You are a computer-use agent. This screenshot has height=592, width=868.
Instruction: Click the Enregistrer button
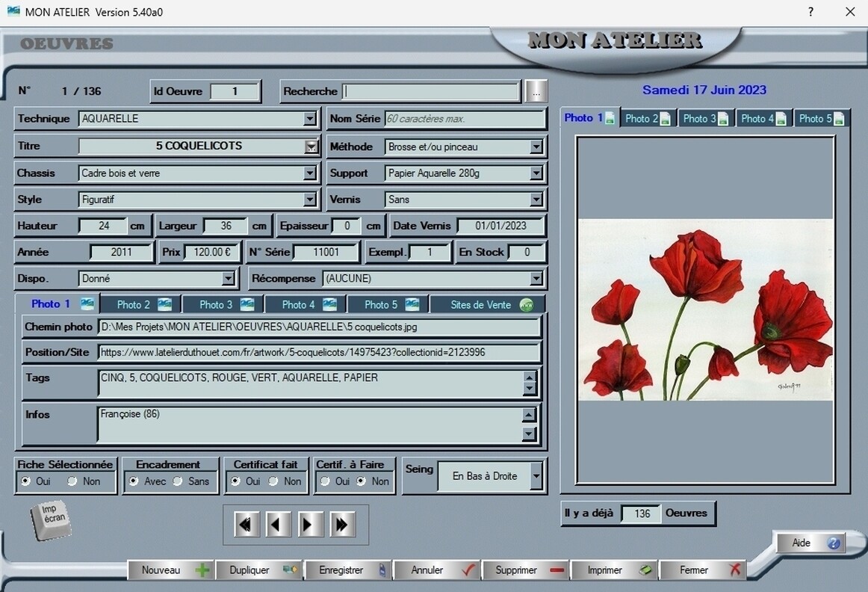pos(348,570)
